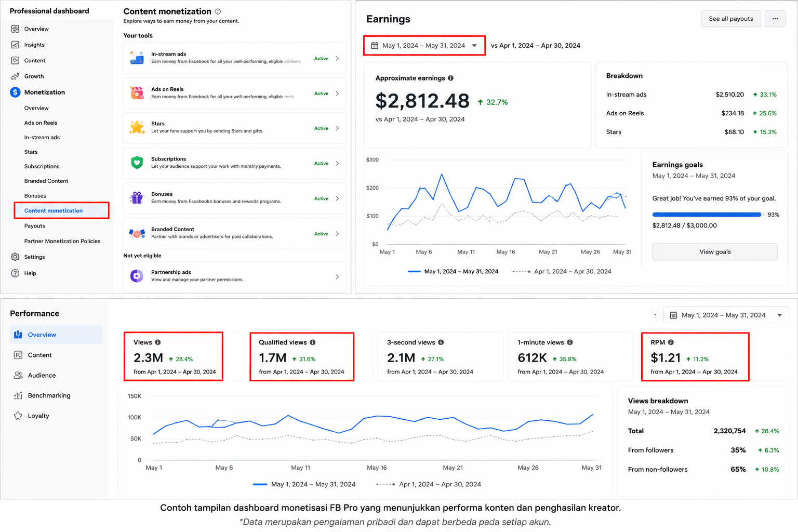Click the info icon next to Approximate earnings

click(x=450, y=78)
